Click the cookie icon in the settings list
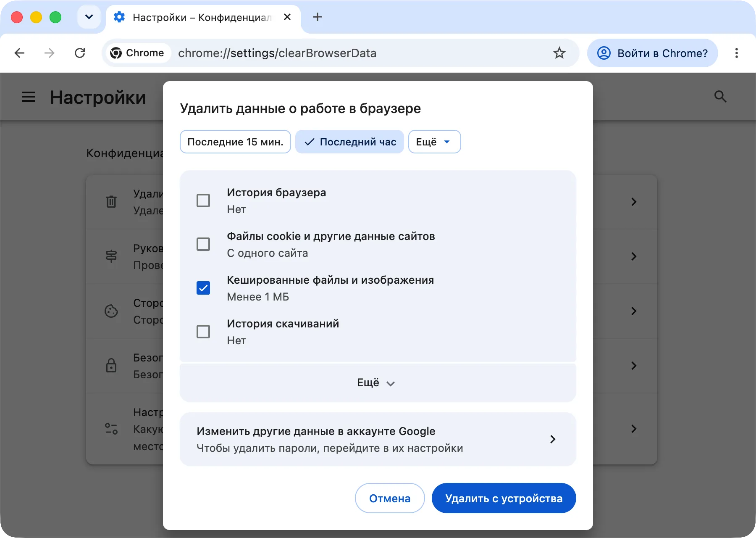Viewport: 756px width, 538px height. [x=111, y=311]
